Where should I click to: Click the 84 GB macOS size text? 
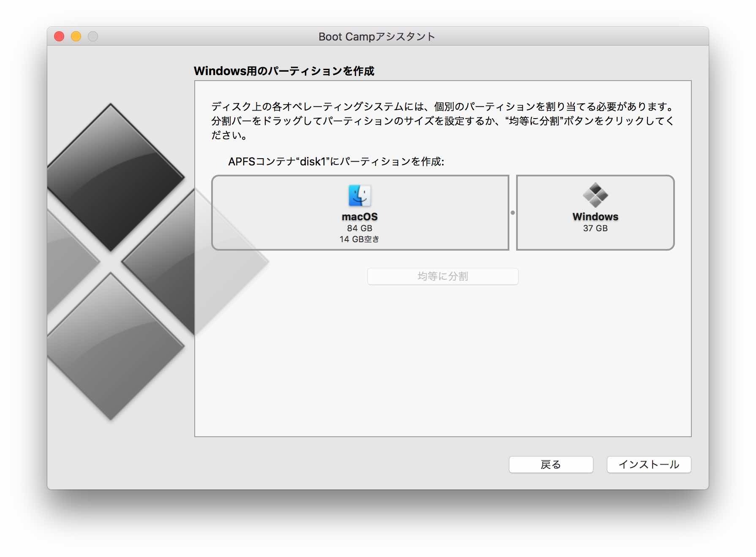[x=359, y=228]
